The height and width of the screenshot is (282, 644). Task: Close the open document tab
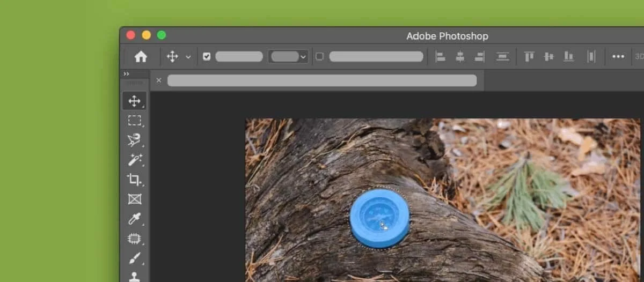coord(159,80)
